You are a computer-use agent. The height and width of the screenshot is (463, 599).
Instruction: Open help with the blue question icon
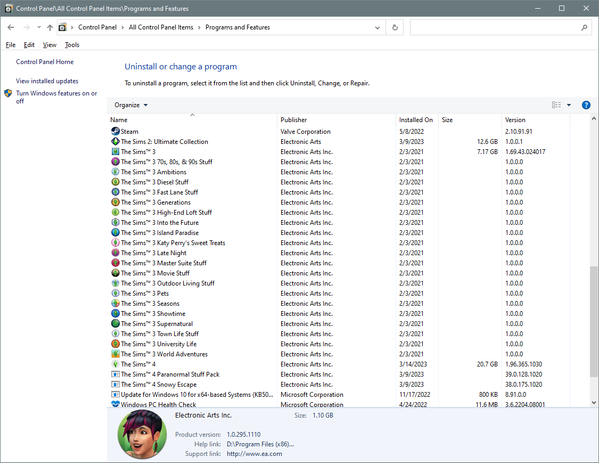(586, 105)
